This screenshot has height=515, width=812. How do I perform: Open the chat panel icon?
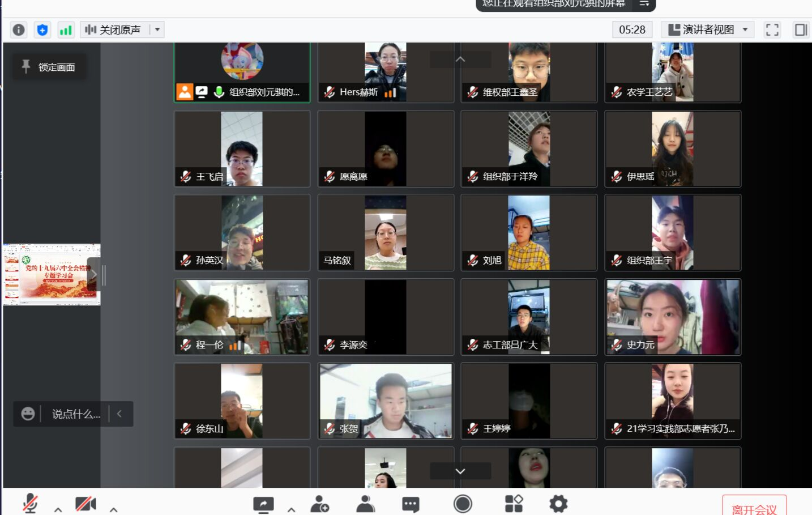click(x=411, y=504)
